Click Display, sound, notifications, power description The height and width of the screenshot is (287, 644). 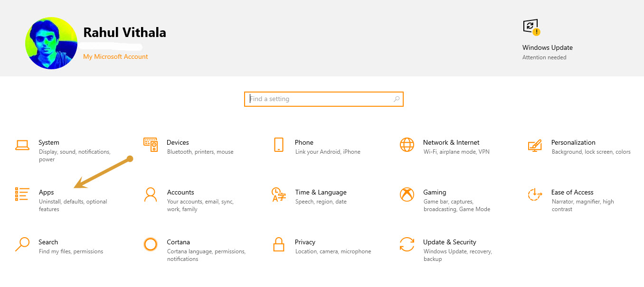pos(75,156)
